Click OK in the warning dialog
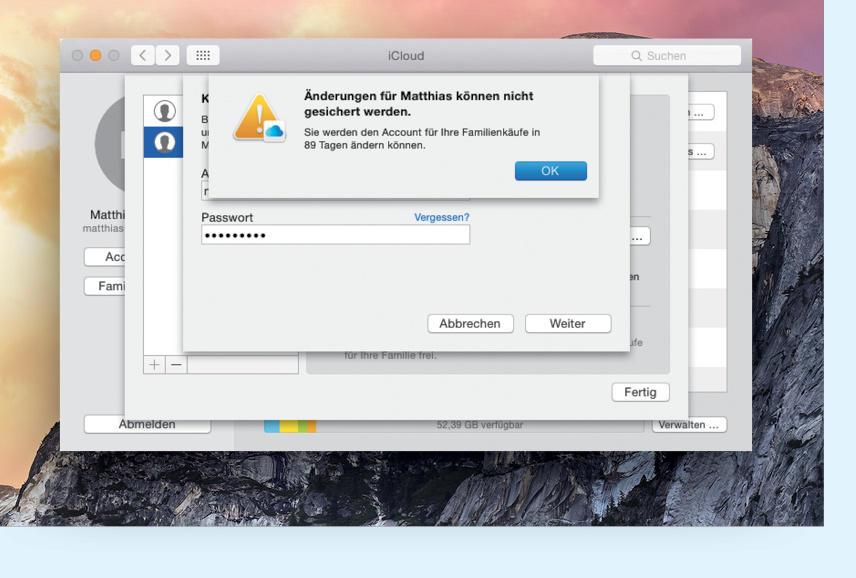856x578 pixels. [550, 171]
